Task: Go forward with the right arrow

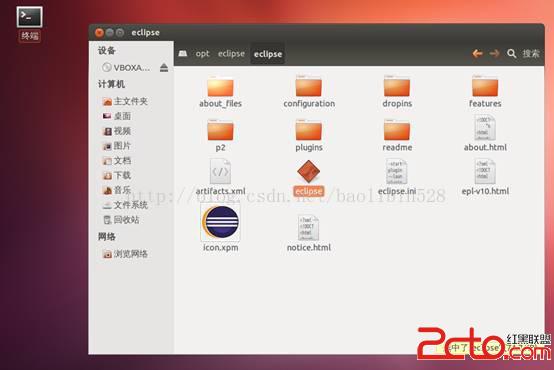Action: click(494, 54)
